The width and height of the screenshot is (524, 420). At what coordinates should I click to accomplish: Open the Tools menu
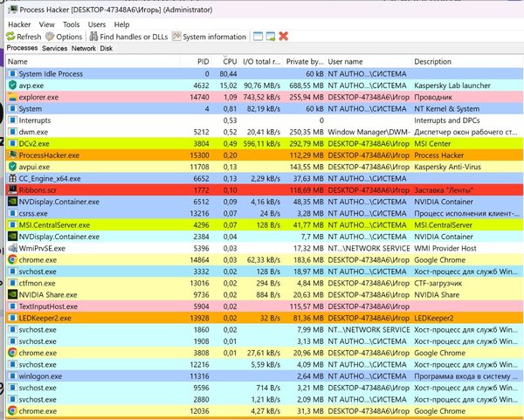coord(72,24)
